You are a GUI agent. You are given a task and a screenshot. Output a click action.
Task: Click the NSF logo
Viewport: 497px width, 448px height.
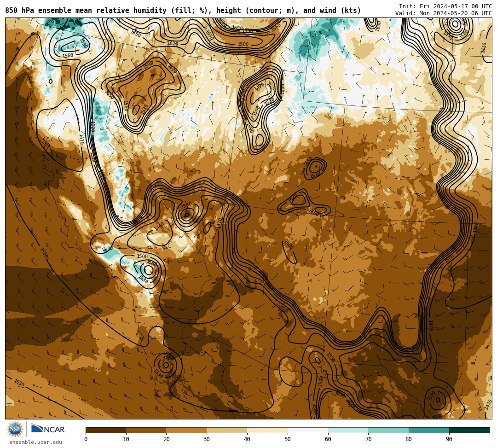tap(15, 429)
